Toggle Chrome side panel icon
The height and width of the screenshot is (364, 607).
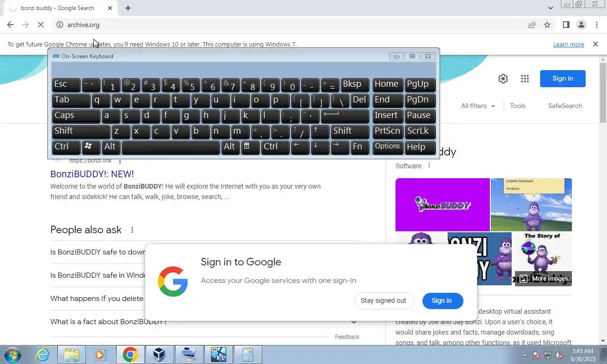tap(566, 25)
